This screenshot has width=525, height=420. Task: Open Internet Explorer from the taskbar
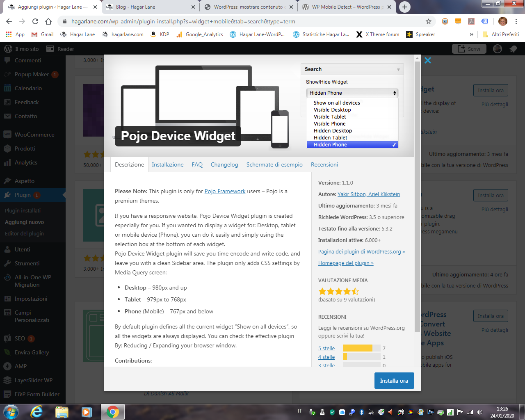37,412
